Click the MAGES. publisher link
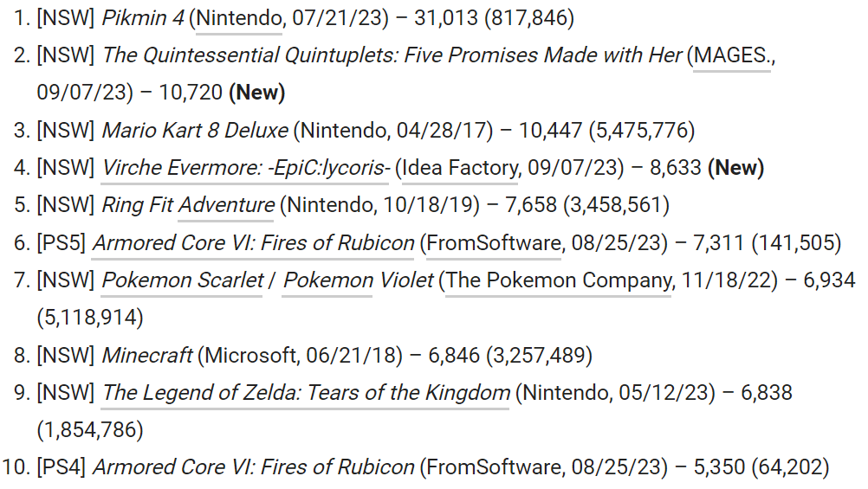Image resolution: width=868 pixels, height=489 pixels. tap(732, 55)
